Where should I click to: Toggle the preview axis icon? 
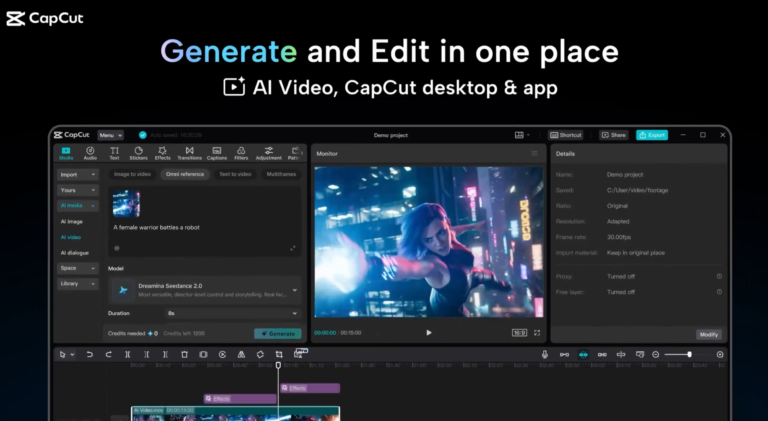click(x=621, y=354)
